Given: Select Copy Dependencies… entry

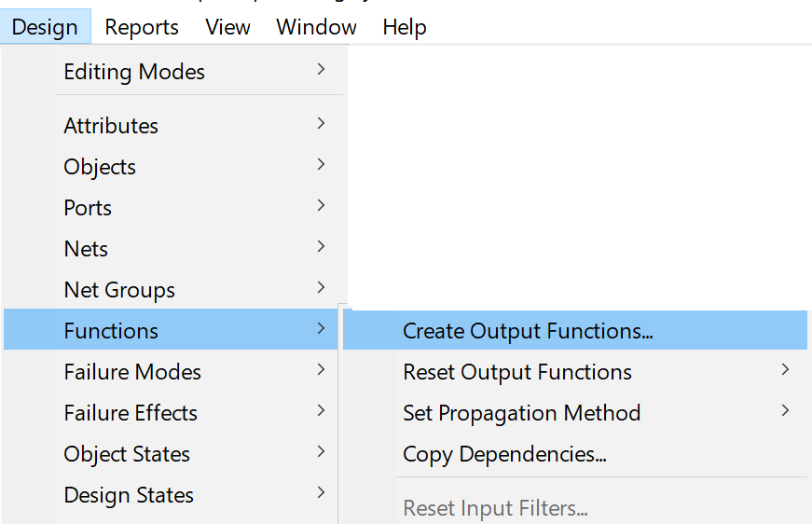Looking at the screenshot, I should 504,454.
